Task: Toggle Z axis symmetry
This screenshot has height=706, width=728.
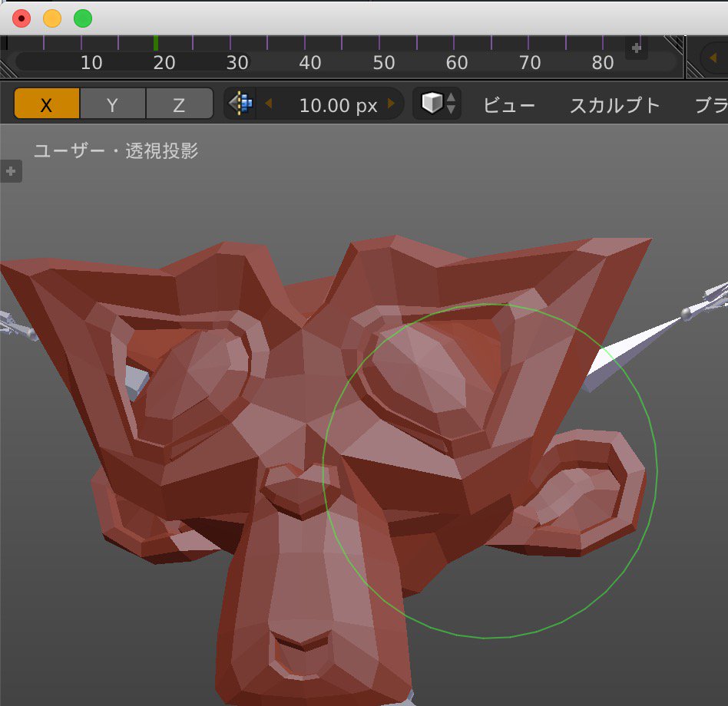Action: point(179,104)
